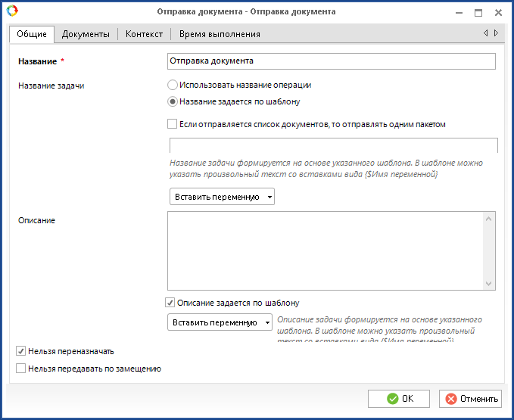Screen dimensions: 514x420
Task: Click the description scrollbar down arrow
Action: 489,283
